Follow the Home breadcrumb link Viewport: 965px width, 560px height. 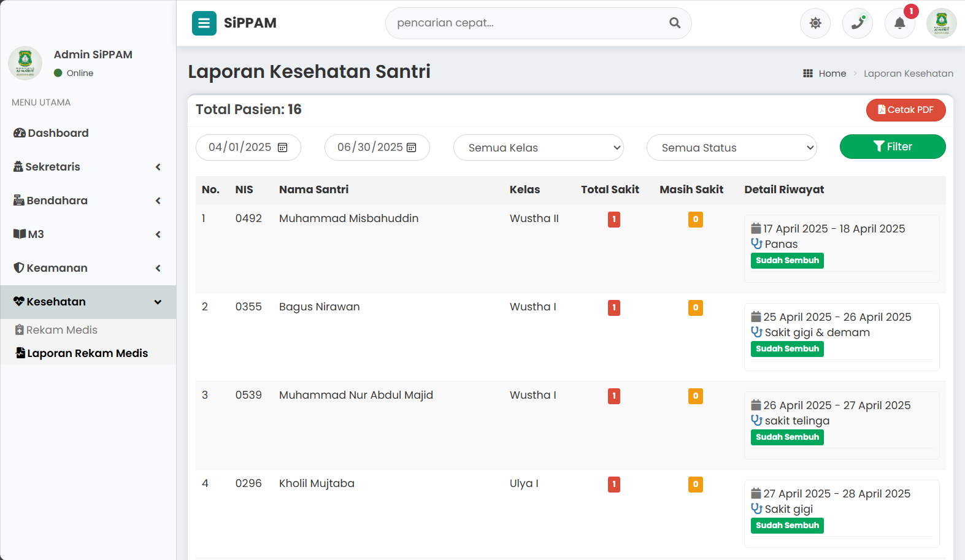point(832,74)
